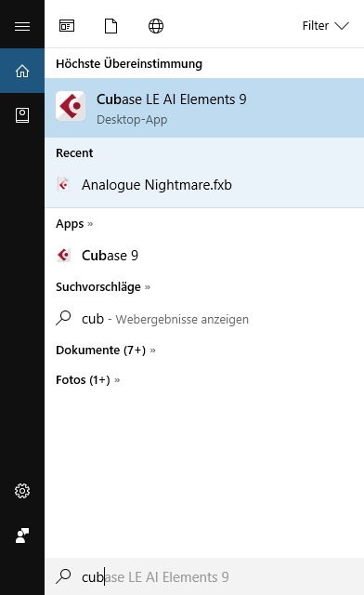Filter results by Apps icon

(67, 26)
